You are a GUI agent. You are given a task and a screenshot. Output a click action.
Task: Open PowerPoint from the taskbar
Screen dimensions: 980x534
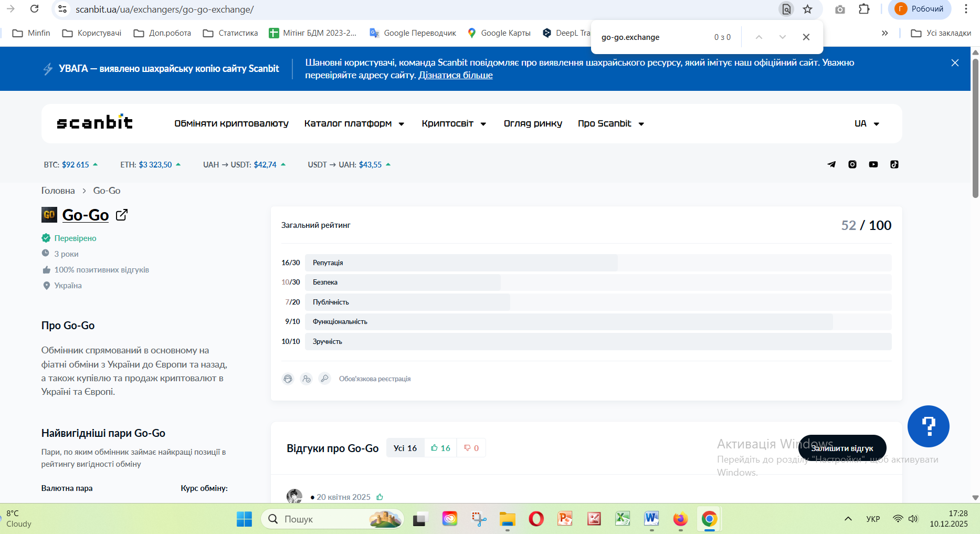(x=565, y=519)
